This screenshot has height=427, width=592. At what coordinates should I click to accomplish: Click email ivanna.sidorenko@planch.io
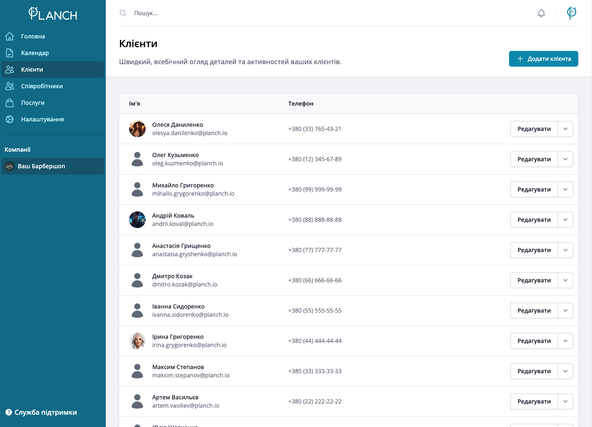(x=190, y=314)
